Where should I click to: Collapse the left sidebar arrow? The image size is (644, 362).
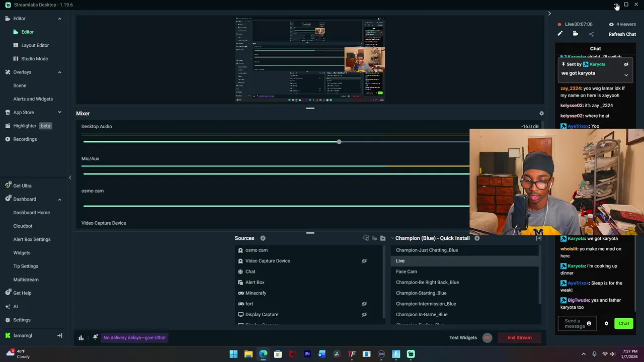70,177
